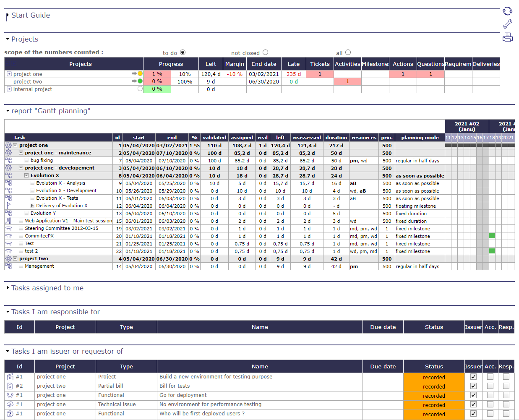Click the flag icon for Delivery of Evolution X
Screen dimensions: 519x420
click(8, 206)
